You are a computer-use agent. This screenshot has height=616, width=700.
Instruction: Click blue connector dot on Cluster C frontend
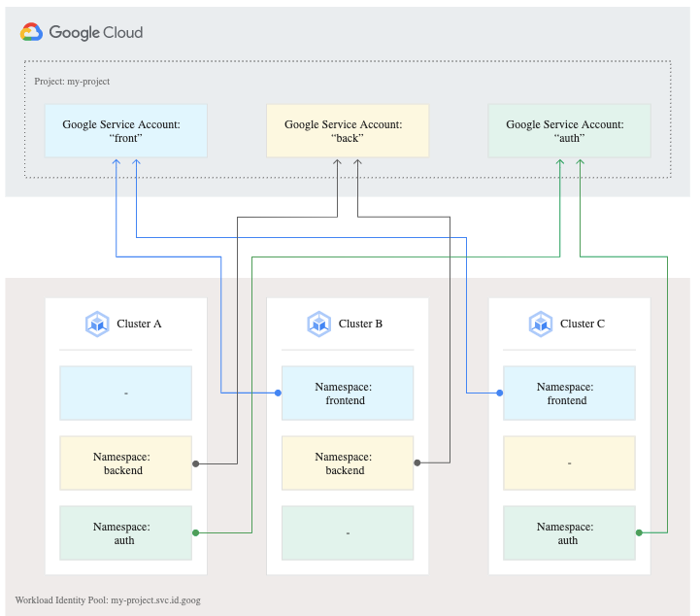[x=500, y=394]
